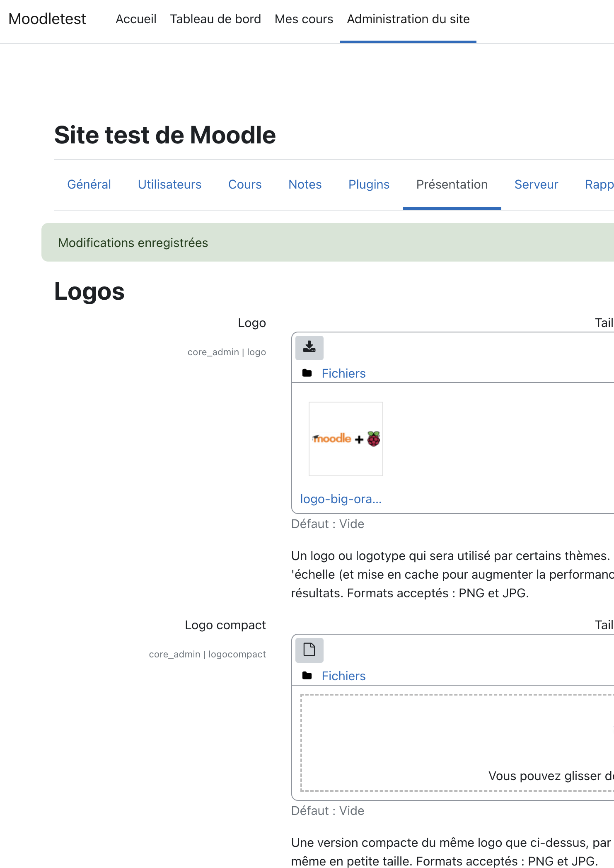
Task: Click Accueil in the top navigation
Action: pyautogui.click(x=136, y=19)
